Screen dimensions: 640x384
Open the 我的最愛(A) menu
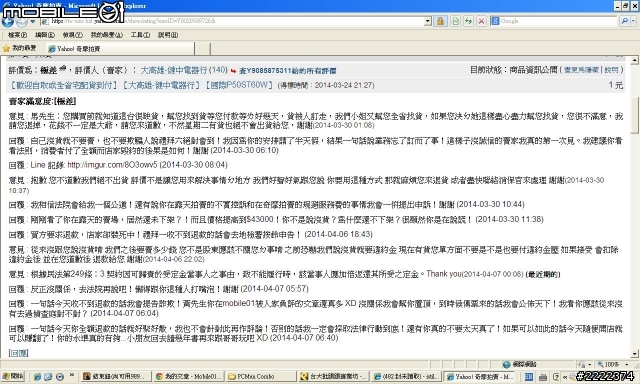tap(107, 35)
